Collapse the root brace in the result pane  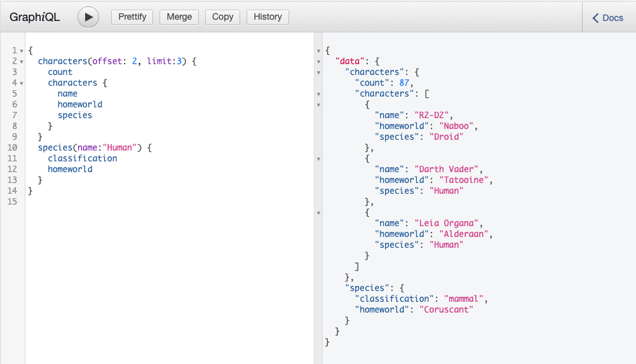(x=318, y=51)
